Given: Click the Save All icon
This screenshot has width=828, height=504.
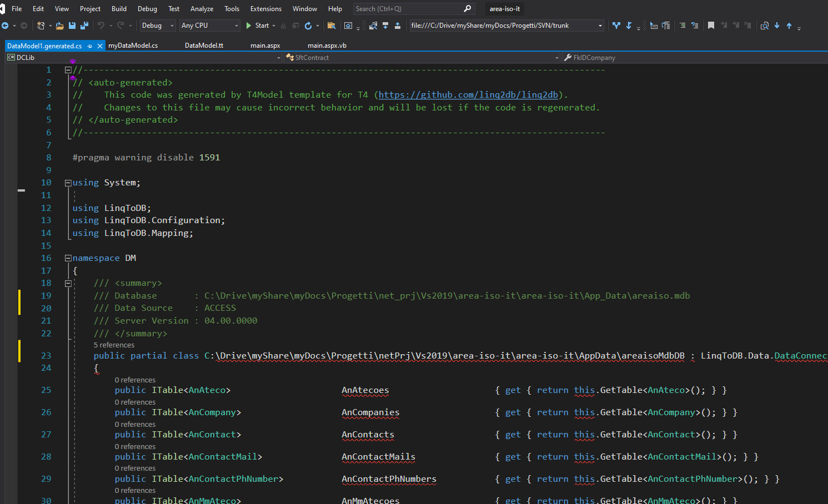Looking at the screenshot, I should (84, 25).
